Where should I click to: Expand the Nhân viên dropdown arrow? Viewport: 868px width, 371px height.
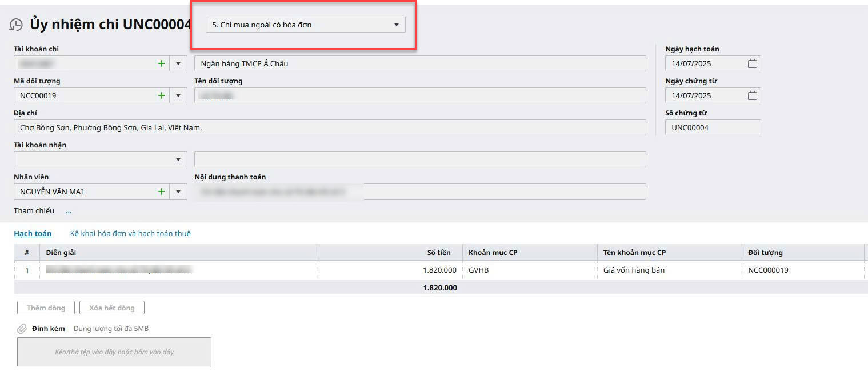(178, 192)
